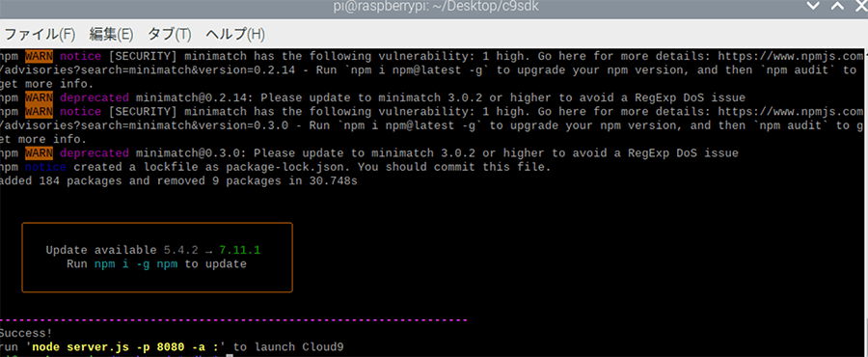Click the first https://www.npmjs.com advisory URL
Screen dimensions: 868x357
[791, 56]
